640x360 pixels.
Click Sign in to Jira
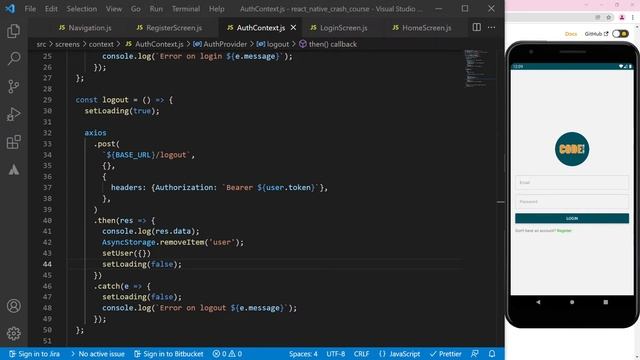click(x=34, y=354)
